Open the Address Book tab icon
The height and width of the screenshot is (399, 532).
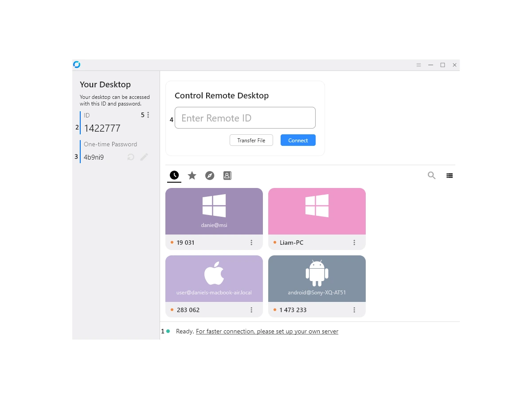[x=227, y=176]
